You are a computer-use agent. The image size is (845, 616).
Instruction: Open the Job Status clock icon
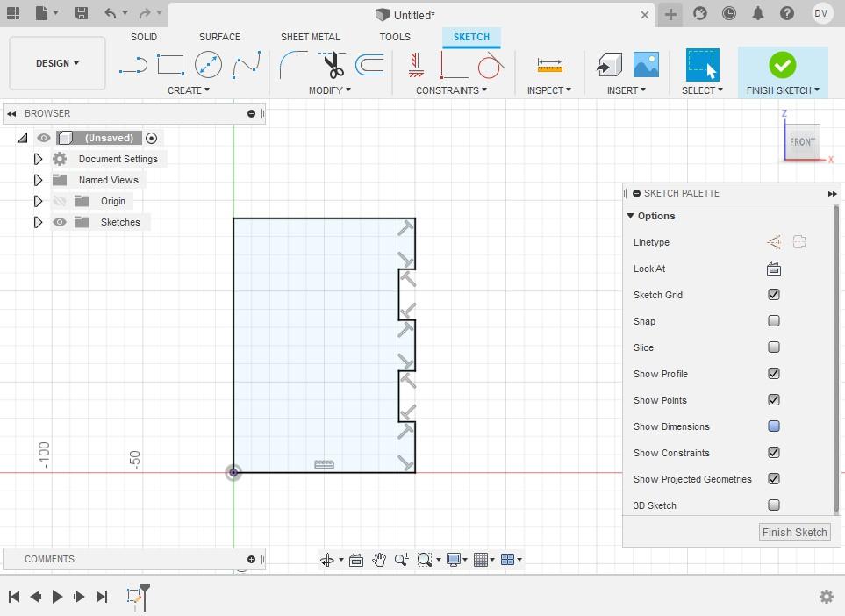click(728, 13)
